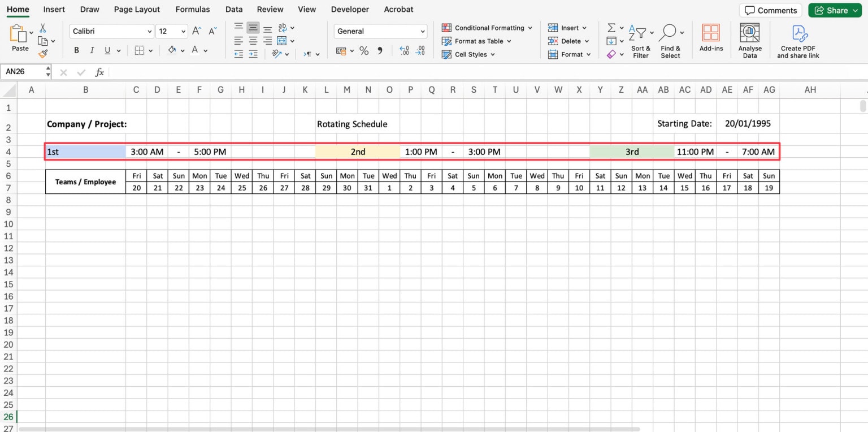868x432 pixels.
Task: Toggle italic formatting
Action: (x=92, y=50)
